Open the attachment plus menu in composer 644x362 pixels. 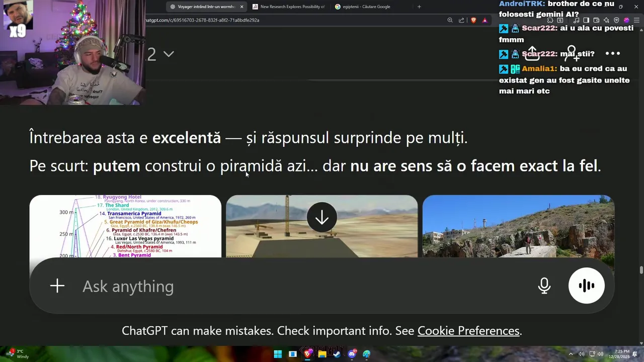tap(57, 286)
